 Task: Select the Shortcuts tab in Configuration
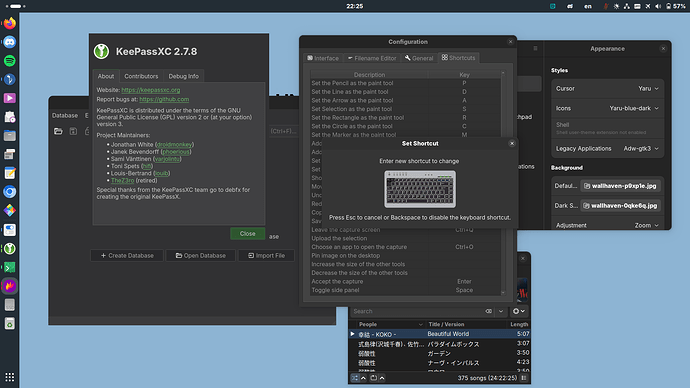point(459,58)
